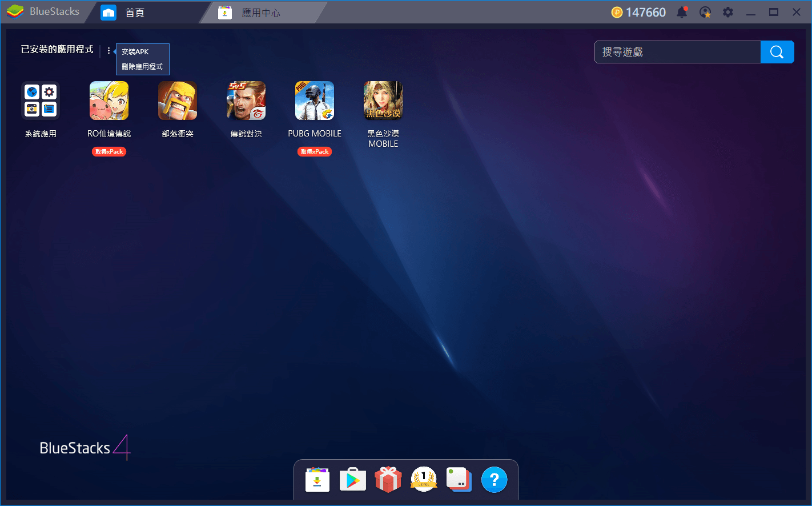This screenshot has width=812, height=506.
Task: Open the 傳說對決 game icon
Action: pyautogui.click(x=246, y=101)
